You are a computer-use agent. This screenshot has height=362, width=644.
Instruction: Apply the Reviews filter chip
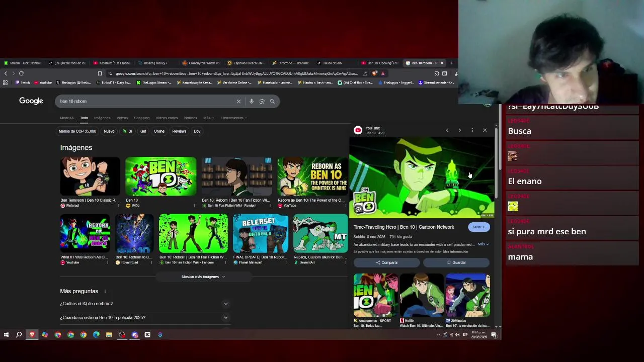point(179,131)
